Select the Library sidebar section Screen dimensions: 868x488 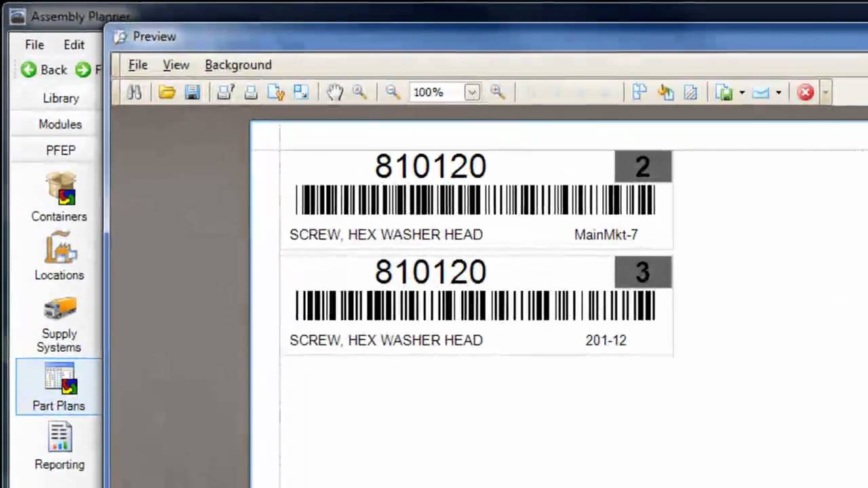(x=60, y=98)
